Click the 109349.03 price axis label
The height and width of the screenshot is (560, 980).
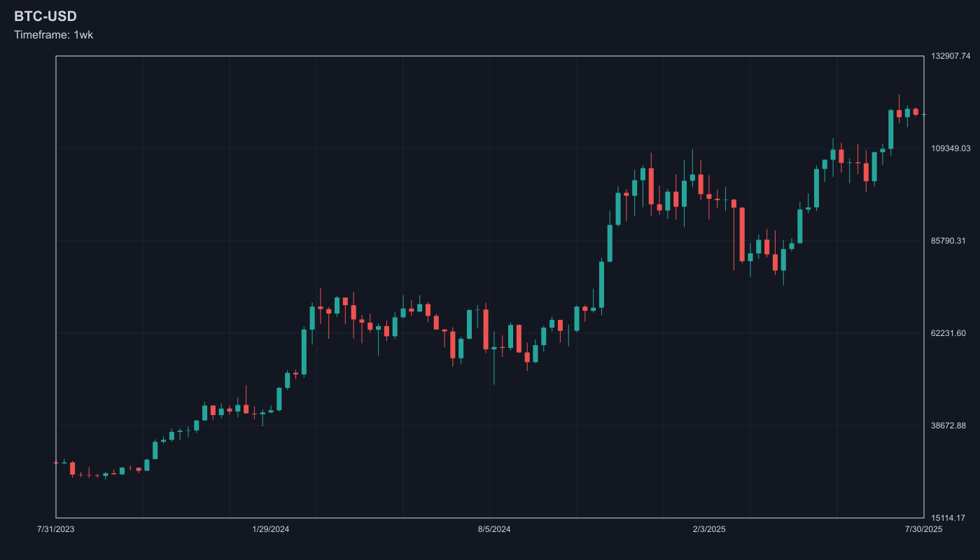[x=951, y=148]
